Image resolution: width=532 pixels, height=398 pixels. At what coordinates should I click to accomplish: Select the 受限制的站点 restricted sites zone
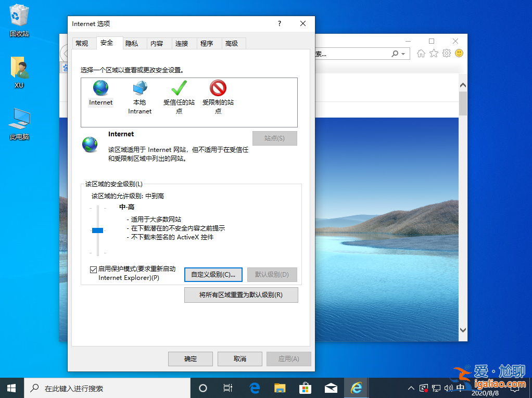tap(218, 92)
